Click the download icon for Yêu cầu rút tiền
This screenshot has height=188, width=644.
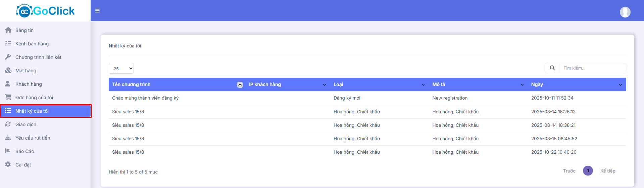pos(8,138)
